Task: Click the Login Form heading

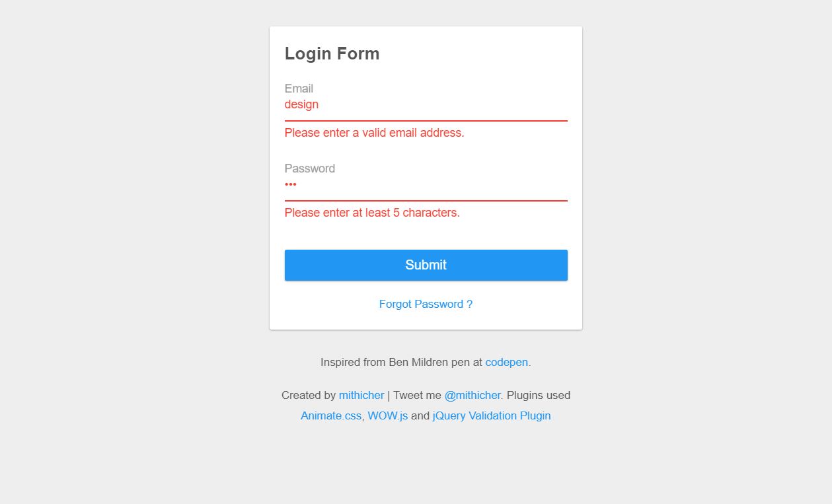Action: point(332,54)
